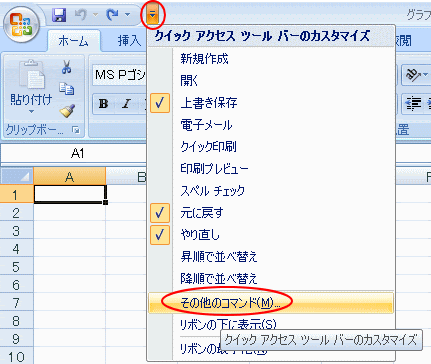
Task: Click cell A1
Action: 70,194
